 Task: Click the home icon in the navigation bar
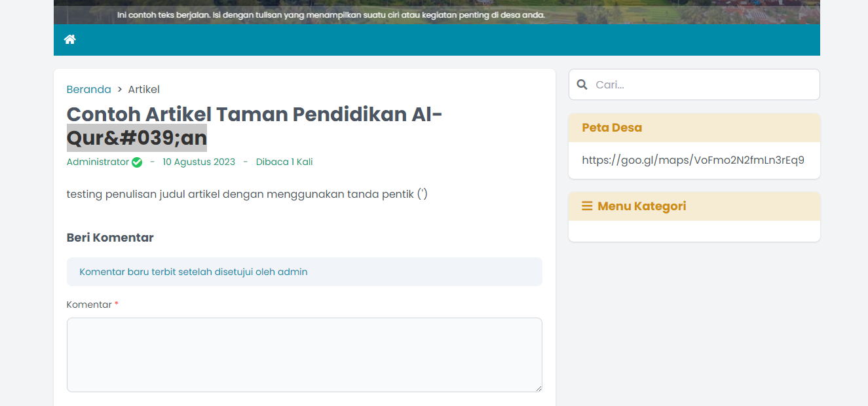(x=69, y=39)
